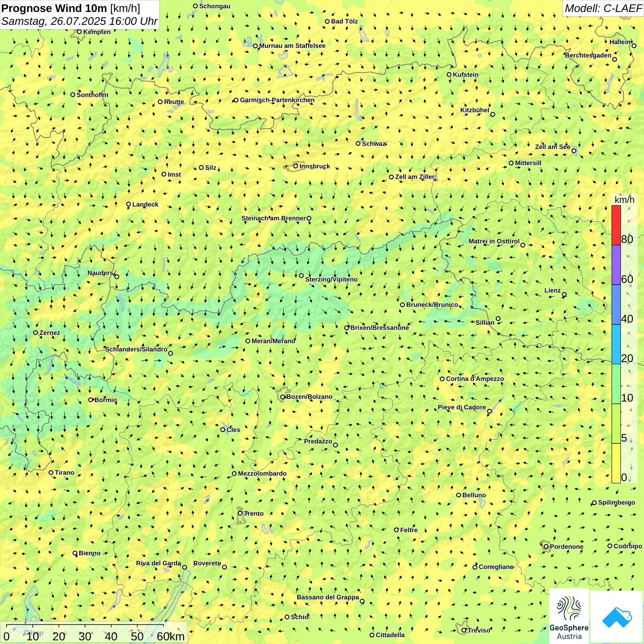Click the 'Spilimbergo' label

point(616,502)
